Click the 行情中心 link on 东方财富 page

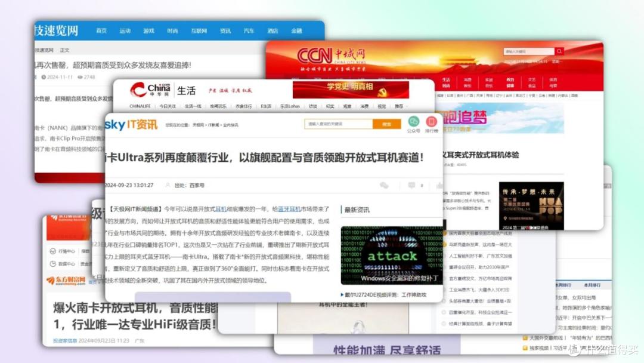point(66,251)
